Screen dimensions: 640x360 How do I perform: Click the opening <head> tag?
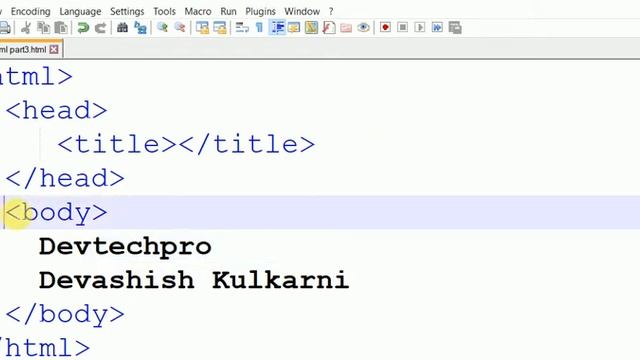pos(57,110)
